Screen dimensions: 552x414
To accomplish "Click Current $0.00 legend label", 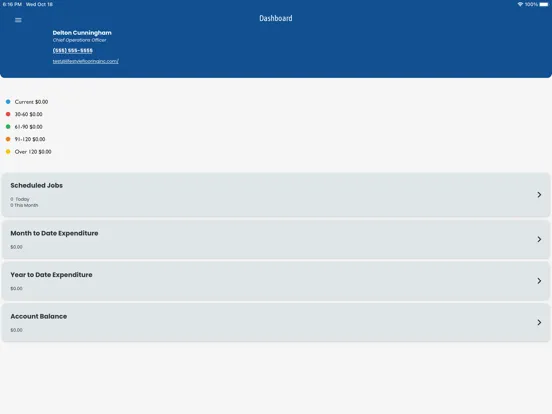I will tap(31, 102).
